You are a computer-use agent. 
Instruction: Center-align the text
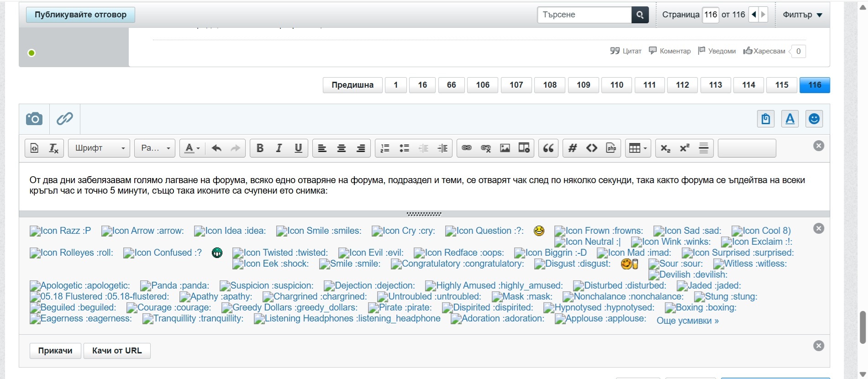342,148
